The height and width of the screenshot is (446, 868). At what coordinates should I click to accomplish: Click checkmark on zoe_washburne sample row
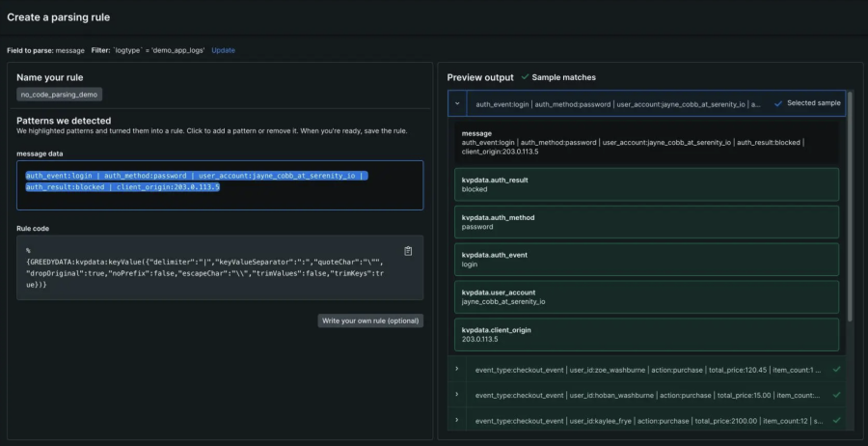click(x=836, y=370)
